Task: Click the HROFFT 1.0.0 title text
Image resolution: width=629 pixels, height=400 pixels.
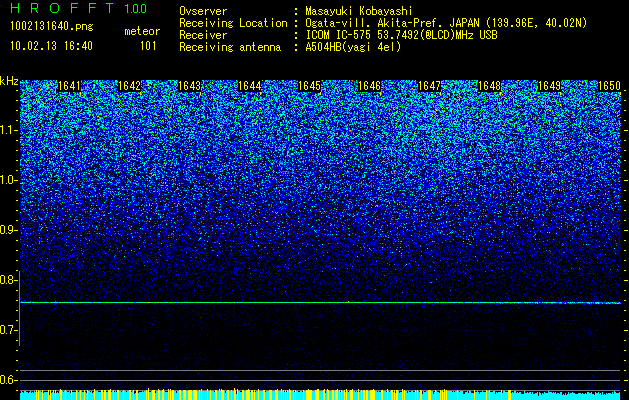Action: pyautogui.click(x=78, y=8)
